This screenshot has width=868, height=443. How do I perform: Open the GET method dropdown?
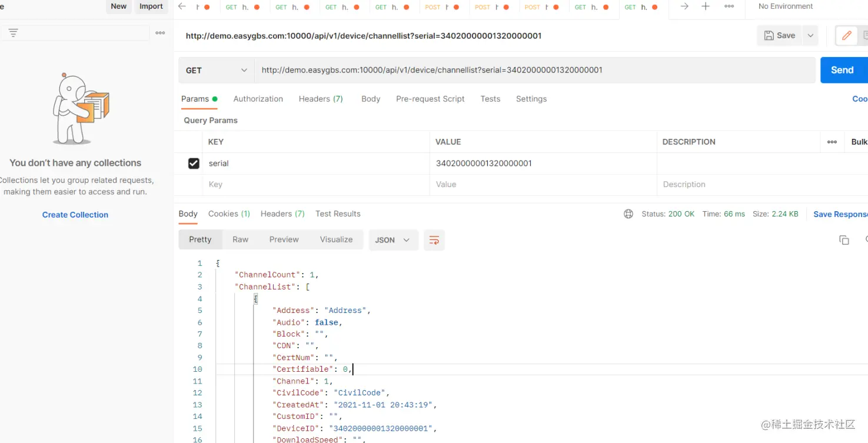pos(217,70)
